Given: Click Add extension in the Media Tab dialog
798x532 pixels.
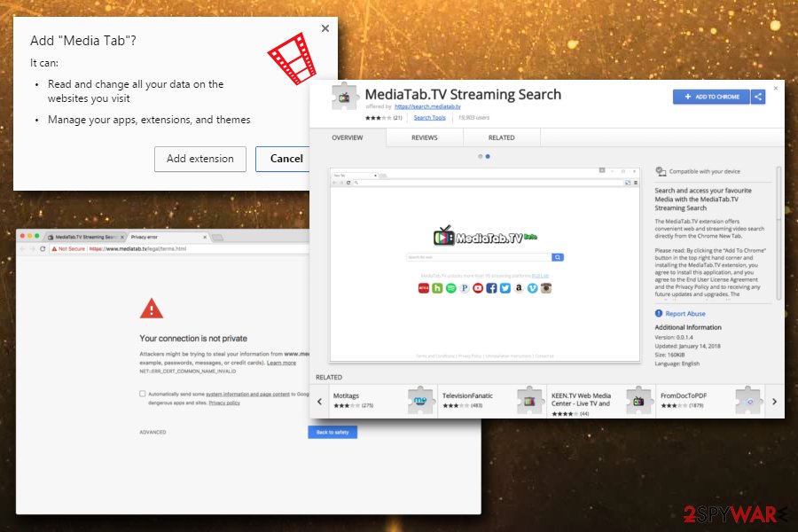Looking at the screenshot, I should [x=200, y=159].
